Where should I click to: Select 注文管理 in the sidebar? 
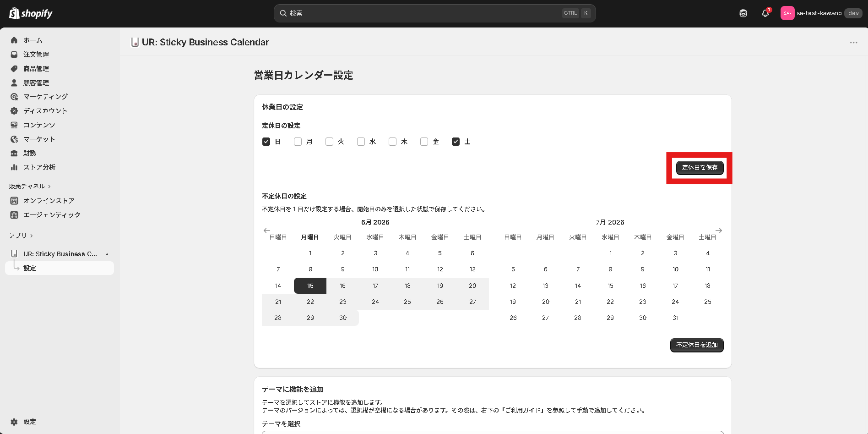coord(60,55)
